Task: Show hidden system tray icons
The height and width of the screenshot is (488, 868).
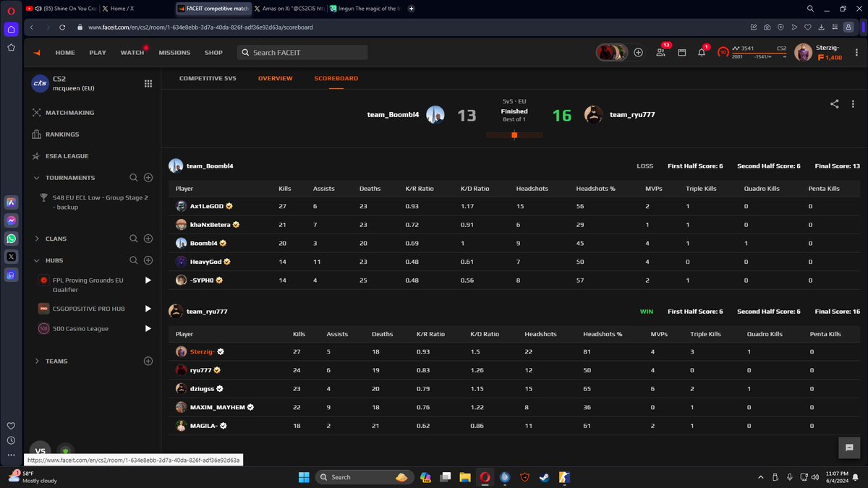Action: click(761, 477)
